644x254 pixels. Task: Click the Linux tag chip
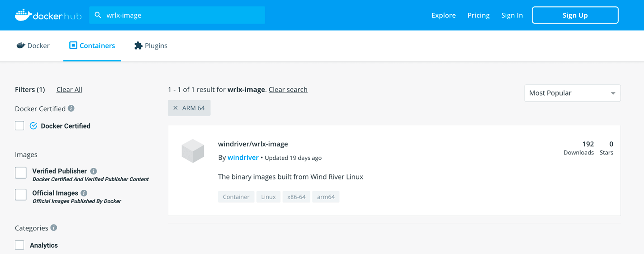coord(268,197)
